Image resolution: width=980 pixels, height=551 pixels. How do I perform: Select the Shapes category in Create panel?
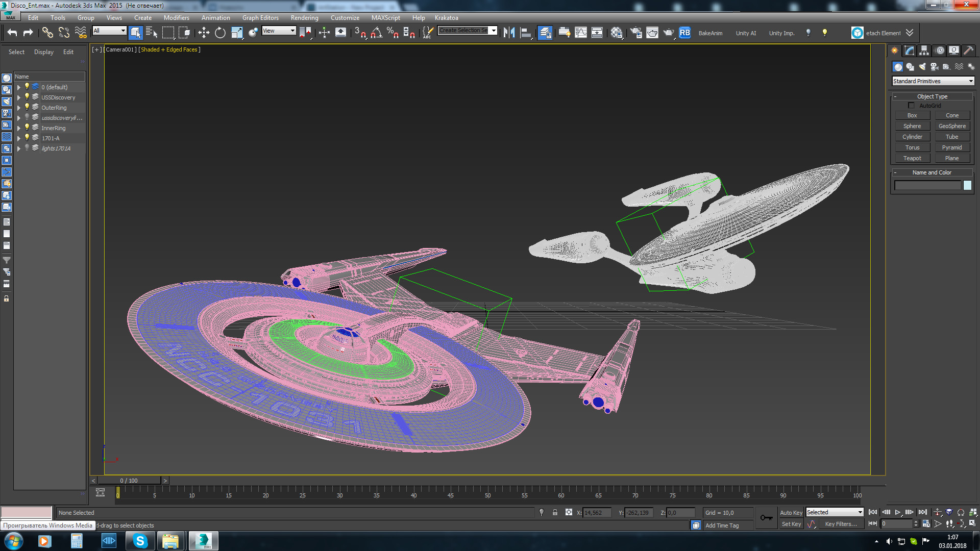tap(910, 67)
